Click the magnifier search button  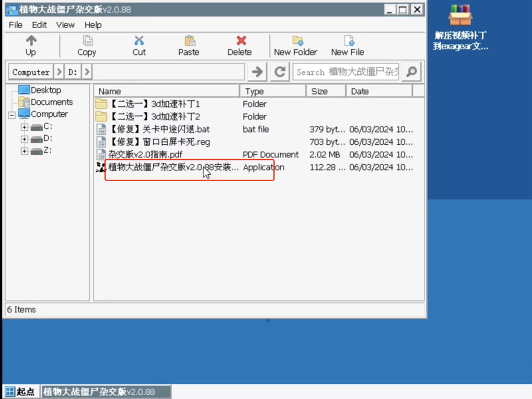tap(411, 72)
